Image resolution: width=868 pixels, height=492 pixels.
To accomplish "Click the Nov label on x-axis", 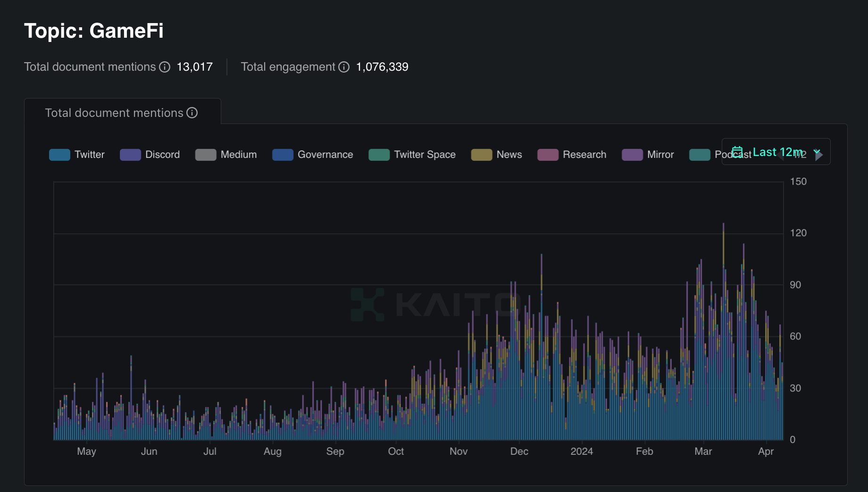I will 459,451.
